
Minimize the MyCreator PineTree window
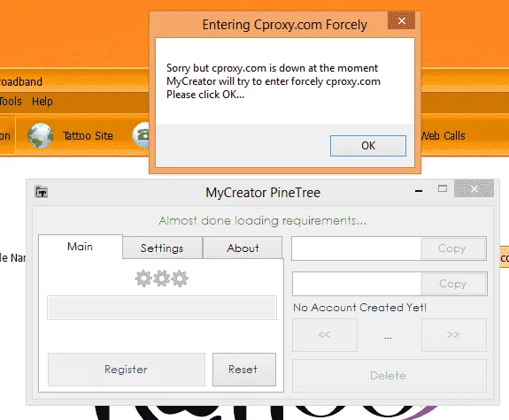[x=419, y=191]
